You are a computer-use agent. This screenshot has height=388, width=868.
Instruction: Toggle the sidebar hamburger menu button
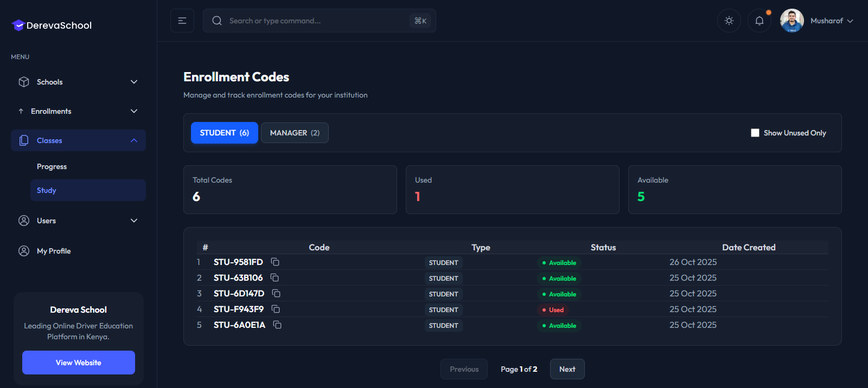point(182,21)
